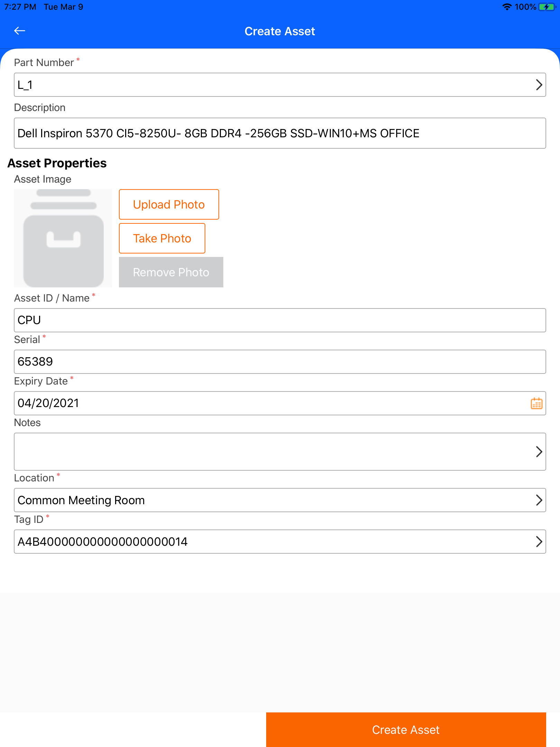
Task: Open Notes using its chevron arrow
Action: [x=539, y=452]
